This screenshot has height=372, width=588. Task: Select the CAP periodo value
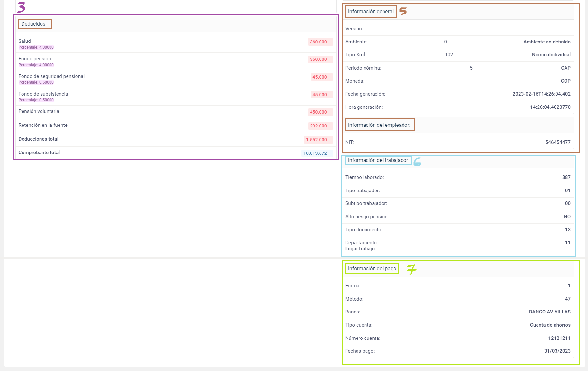(x=566, y=68)
